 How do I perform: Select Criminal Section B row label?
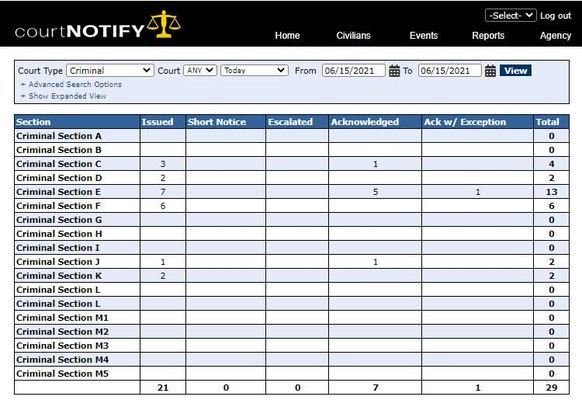(x=59, y=150)
